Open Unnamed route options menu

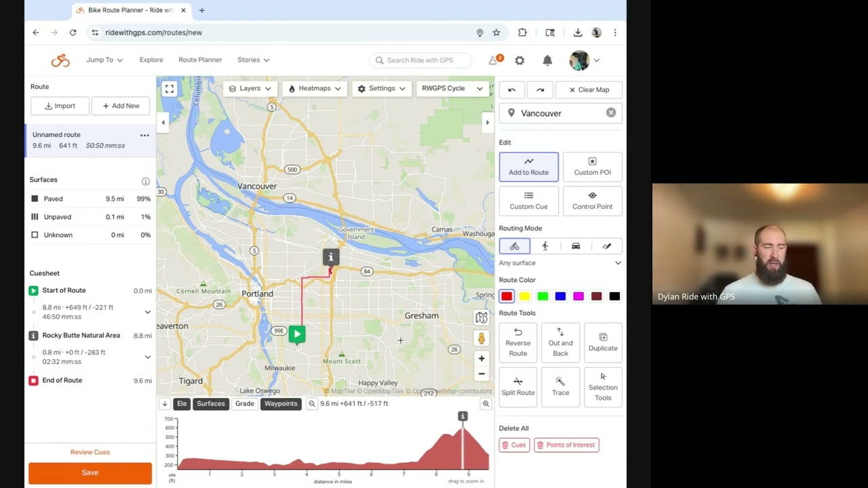(x=144, y=136)
